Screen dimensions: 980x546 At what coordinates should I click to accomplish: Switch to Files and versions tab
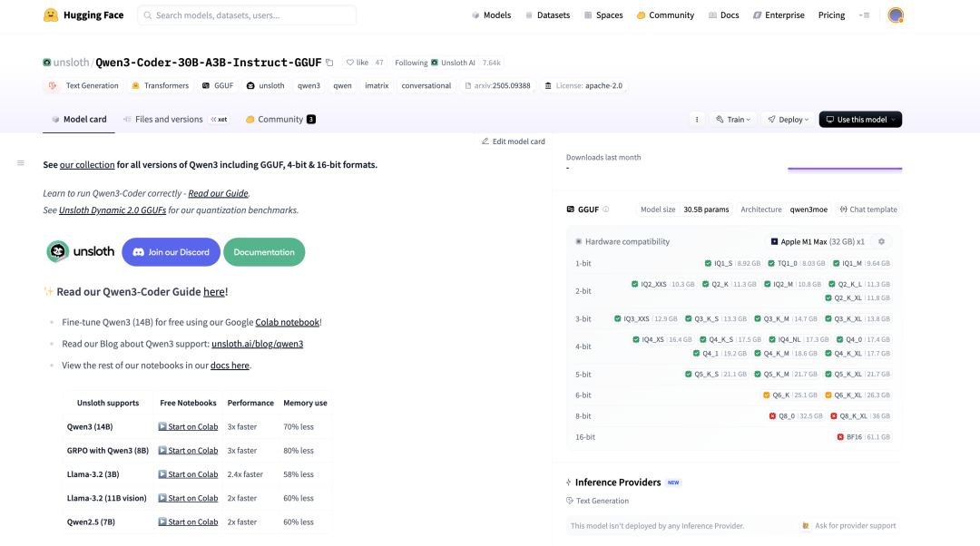tap(176, 120)
